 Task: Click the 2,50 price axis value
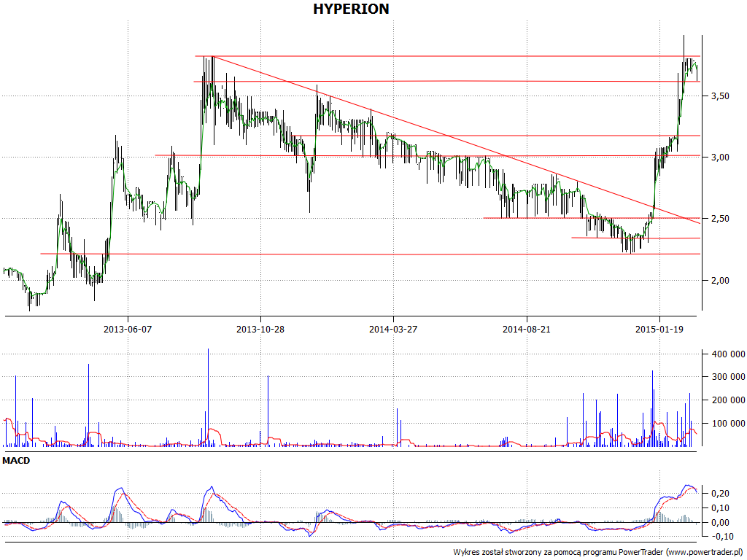(x=720, y=219)
